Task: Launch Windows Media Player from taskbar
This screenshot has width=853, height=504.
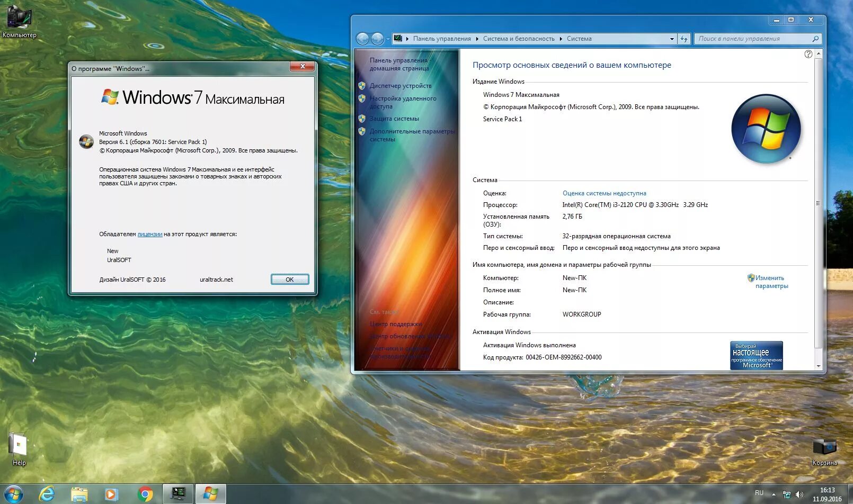Action: point(111,494)
